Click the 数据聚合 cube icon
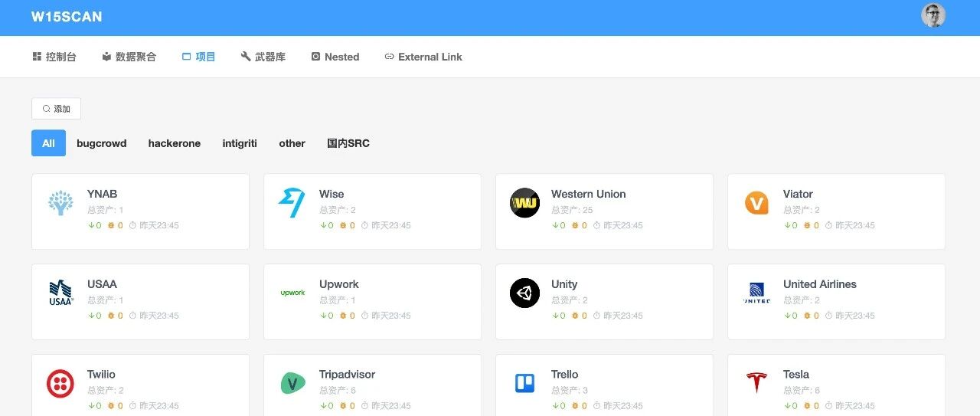Image resolution: width=980 pixels, height=416 pixels. pyautogui.click(x=106, y=57)
